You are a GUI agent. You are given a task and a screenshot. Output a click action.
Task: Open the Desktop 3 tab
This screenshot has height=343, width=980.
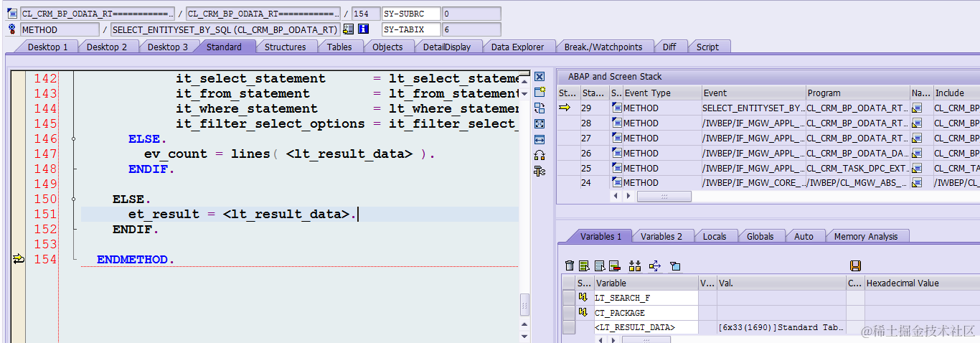click(x=167, y=47)
